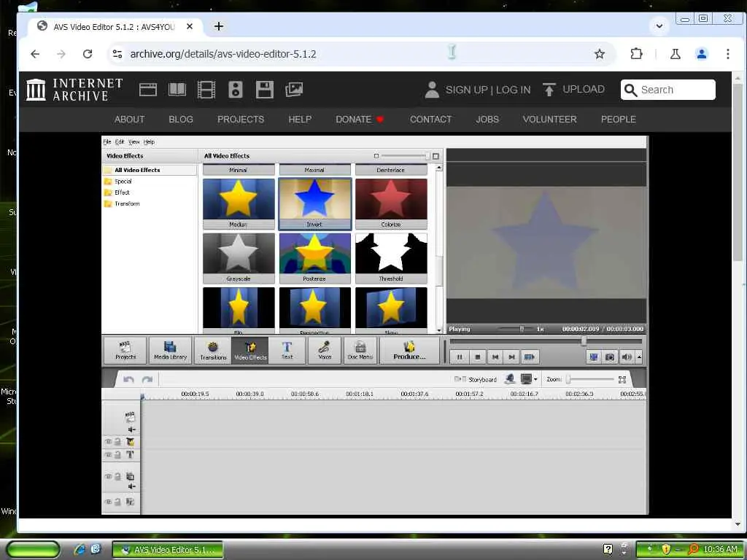The image size is (747, 560).
Task: Select the Grayscale effect thumbnail
Action: 239,258
